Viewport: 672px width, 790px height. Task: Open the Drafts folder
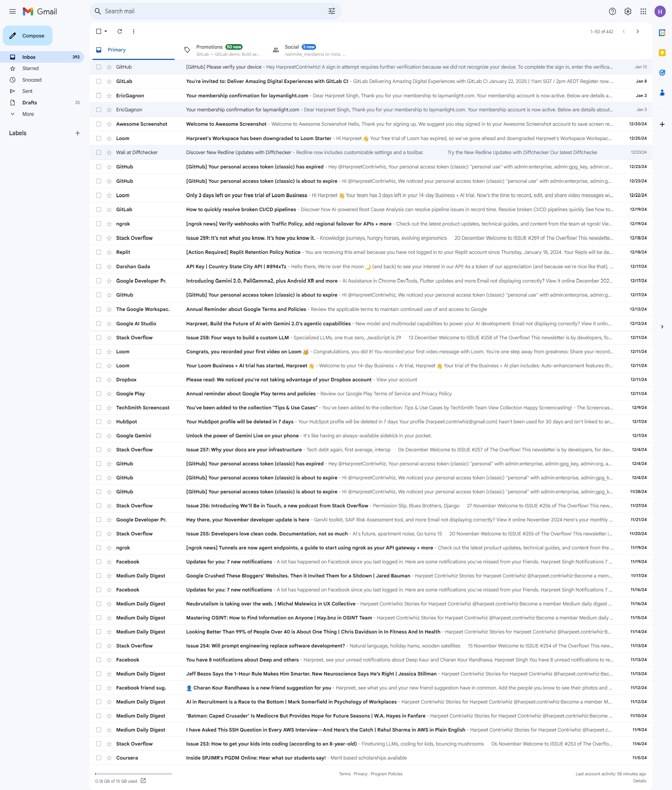pos(42,103)
